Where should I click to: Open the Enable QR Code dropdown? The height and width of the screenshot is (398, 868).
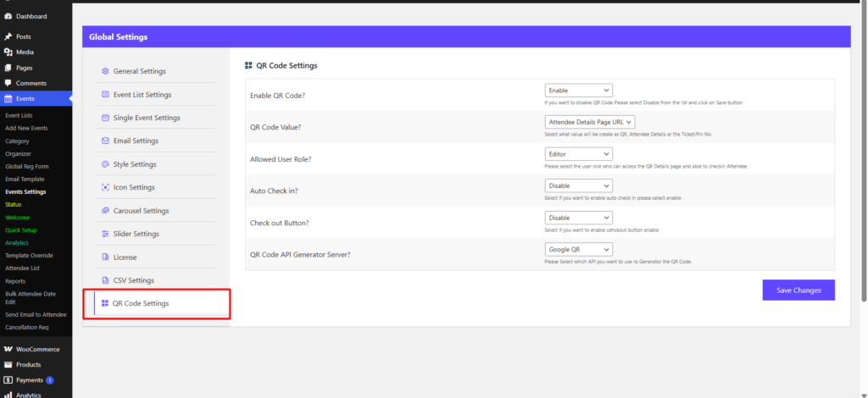(578, 90)
